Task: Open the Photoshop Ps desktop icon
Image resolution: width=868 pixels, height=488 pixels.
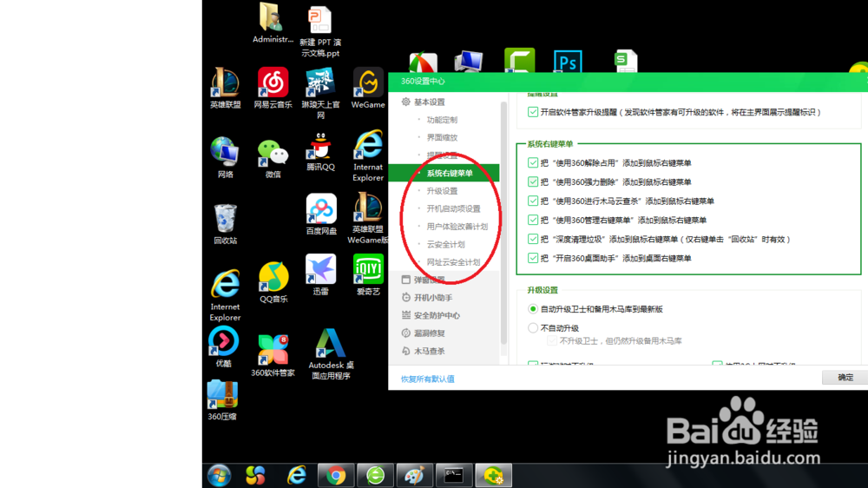Action: pos(568,61)
